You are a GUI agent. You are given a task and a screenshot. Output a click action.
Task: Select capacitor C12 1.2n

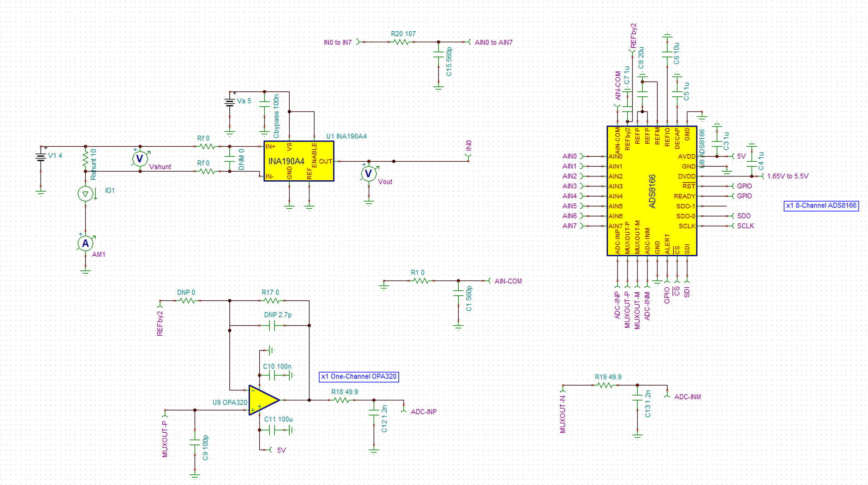pos(374,413)
